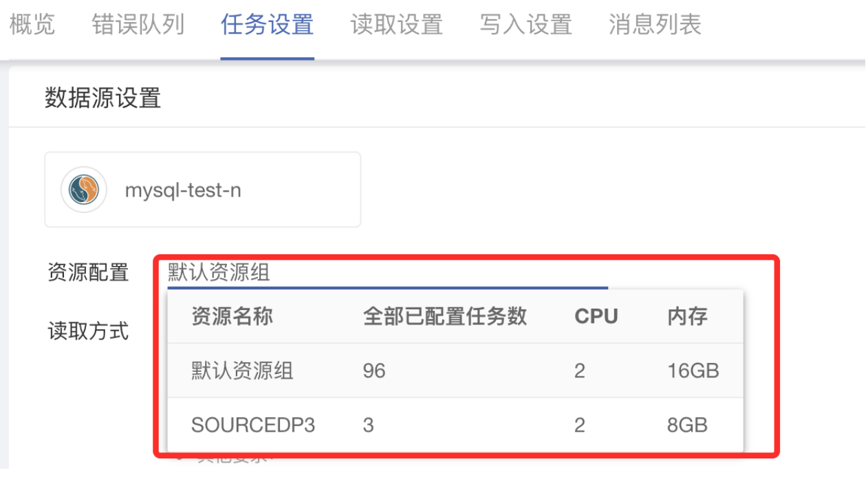This screenshot has height=477, width=868.
Task: Click the 内存 column header
Action: 687,316
